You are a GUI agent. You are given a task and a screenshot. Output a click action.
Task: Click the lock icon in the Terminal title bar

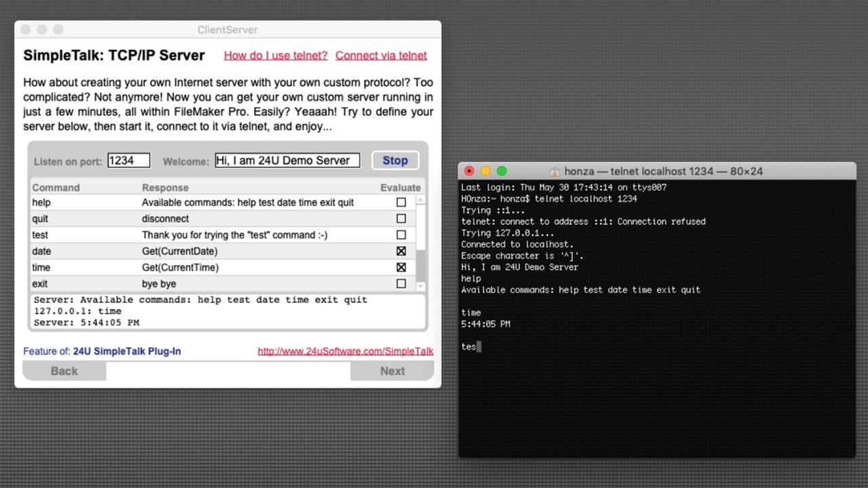[x=555, y=171]
